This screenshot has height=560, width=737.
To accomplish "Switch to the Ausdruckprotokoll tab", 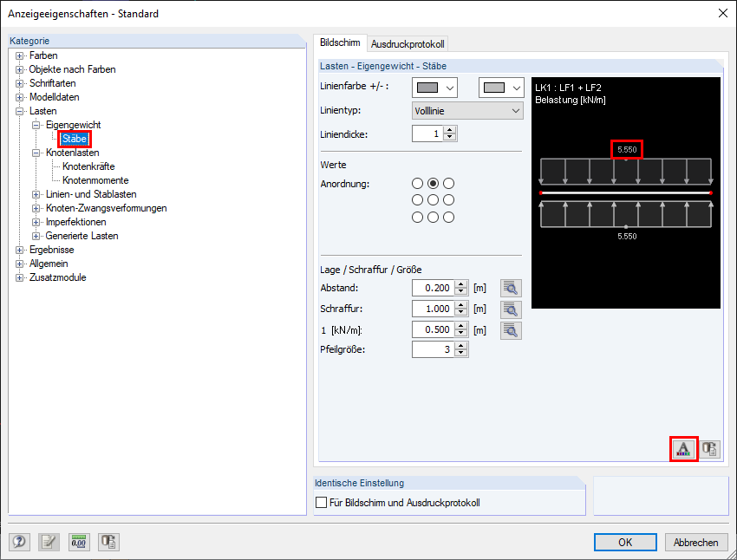I will pyautogui.click(x=407, y=43).
